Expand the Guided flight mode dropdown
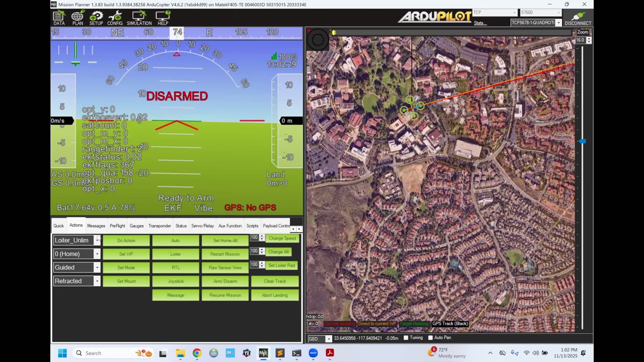The image size is (644, 362). 97,267
